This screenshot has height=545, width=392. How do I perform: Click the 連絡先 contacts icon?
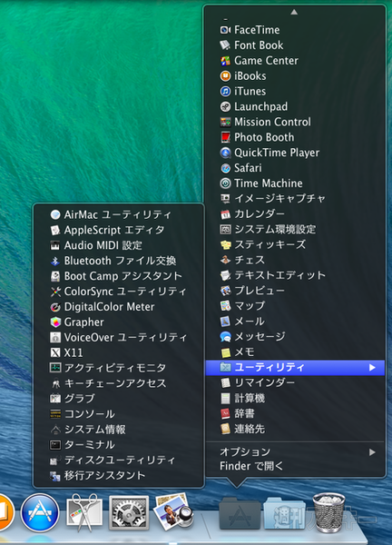pyautogui.click(x=225, y=429)
